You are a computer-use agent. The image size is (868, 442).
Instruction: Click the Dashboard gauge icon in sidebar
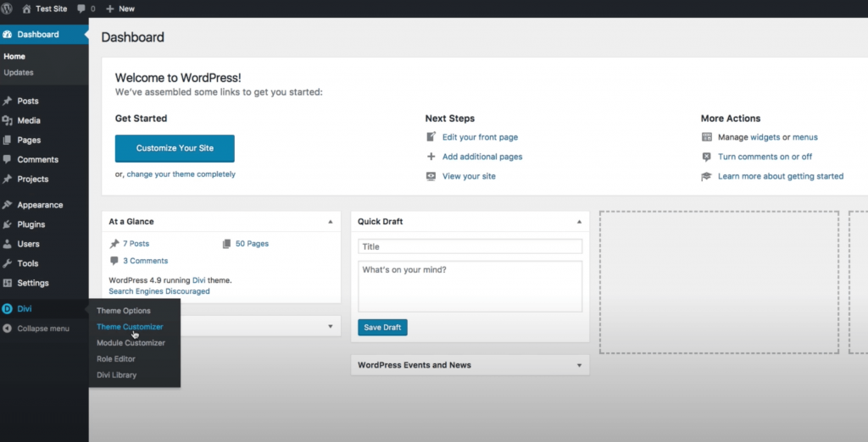click(x=7, y=35)
